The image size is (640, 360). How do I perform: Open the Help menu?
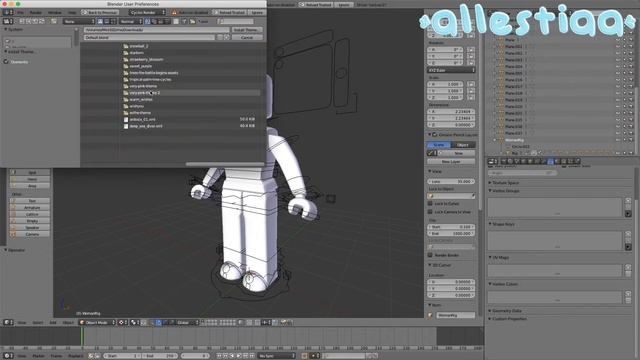click(x=72, y=13)
